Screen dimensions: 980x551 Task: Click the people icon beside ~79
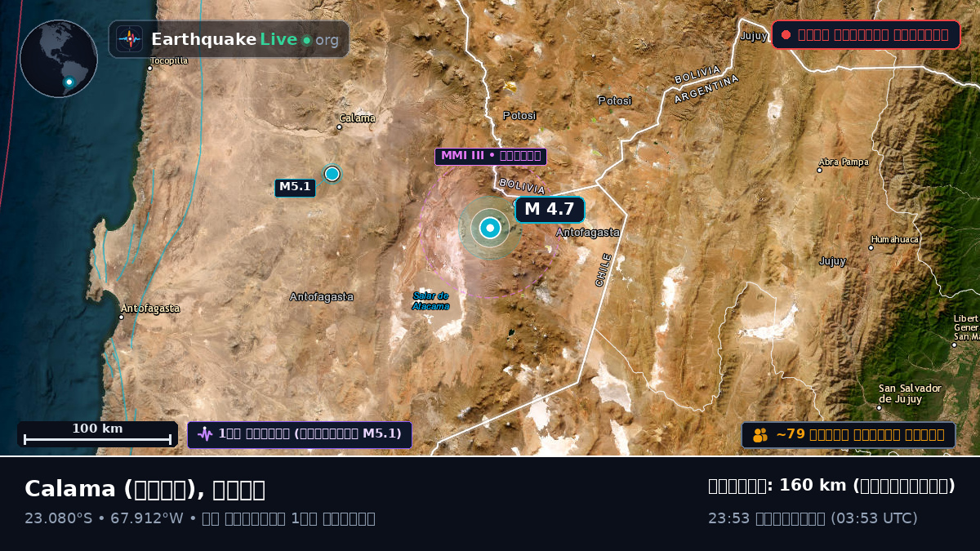pos(760,435)
